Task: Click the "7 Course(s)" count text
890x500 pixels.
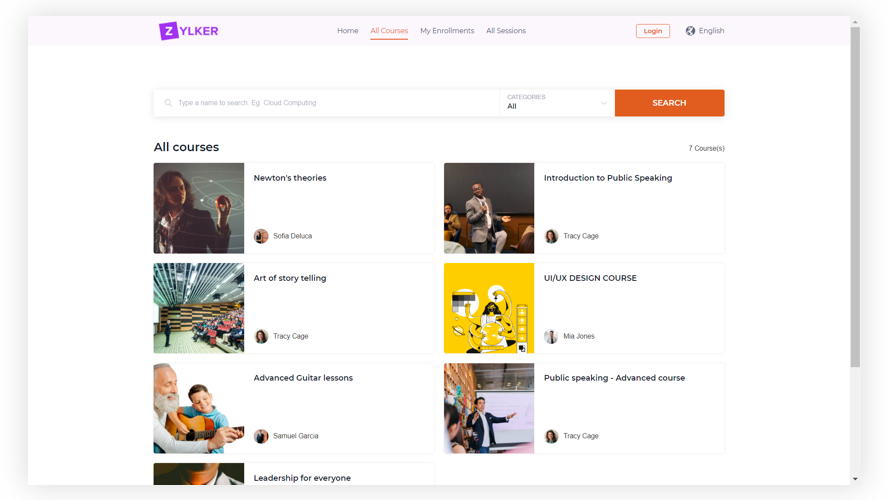Action: (706, 148)
